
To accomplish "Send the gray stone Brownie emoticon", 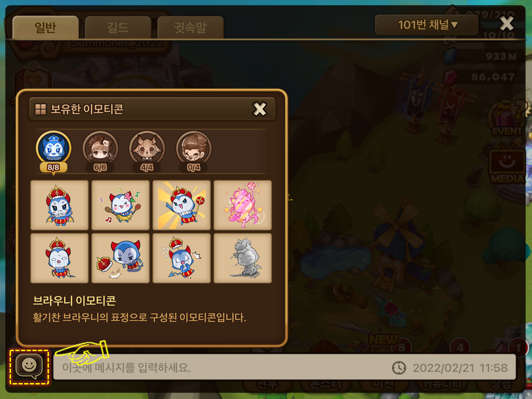I will click(x=243, y=258).
